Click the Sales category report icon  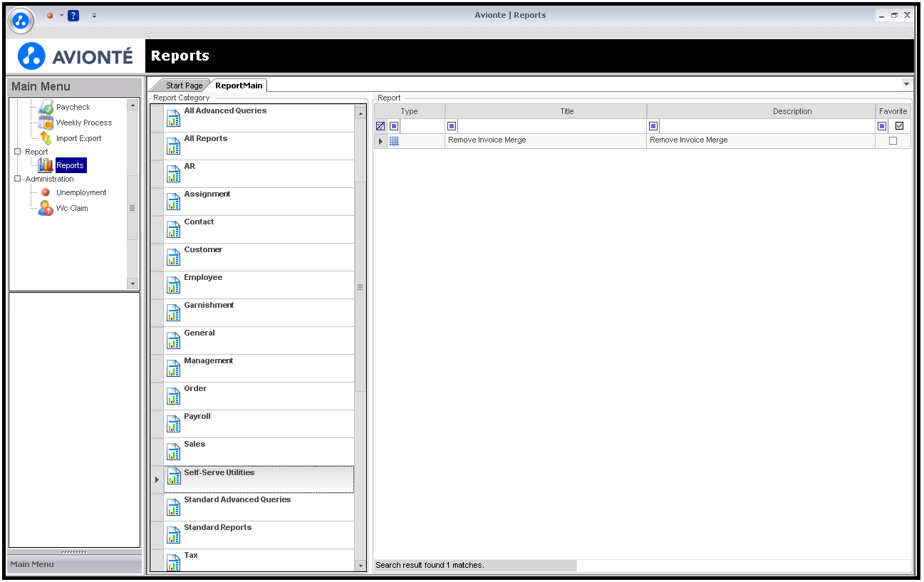pos(173,452)
